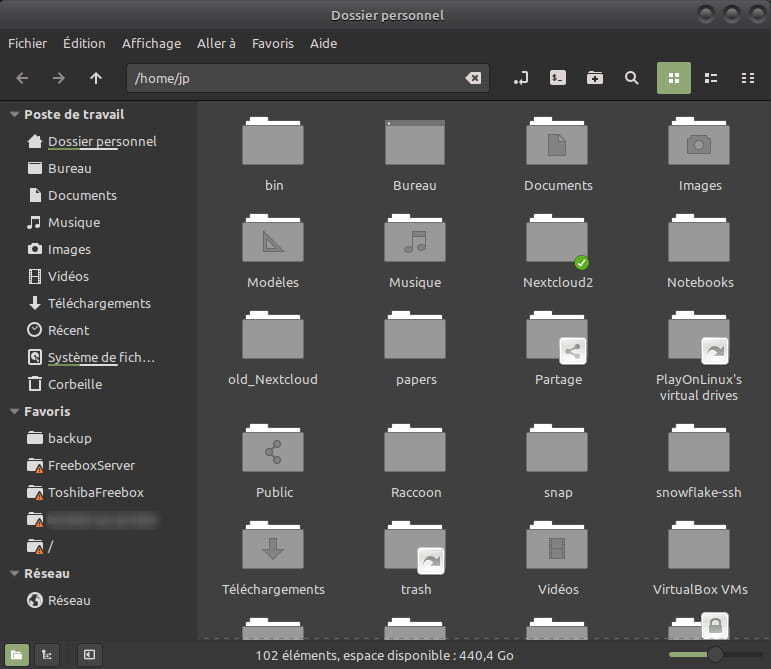Screen dimensions: 771x669
Task: Select the Partage shared folder icon
Action: tap(557, 335)
